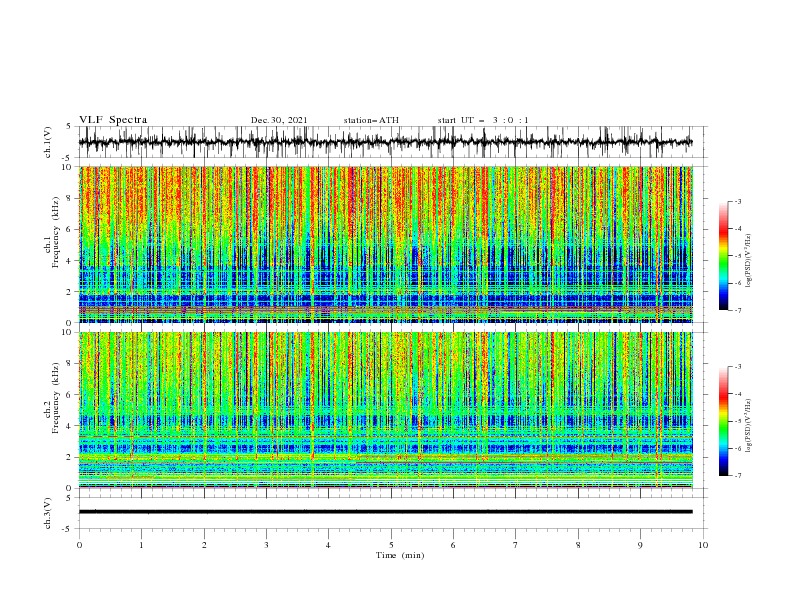Click the "Time (min)" axis title

tap(400, 555)
